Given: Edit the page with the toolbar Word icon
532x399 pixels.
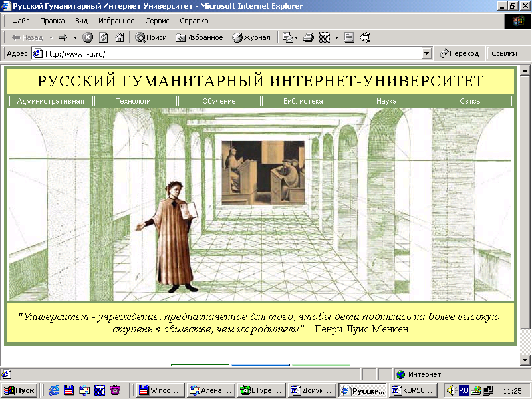Looking at the screenshot, I should pos(325,37).
